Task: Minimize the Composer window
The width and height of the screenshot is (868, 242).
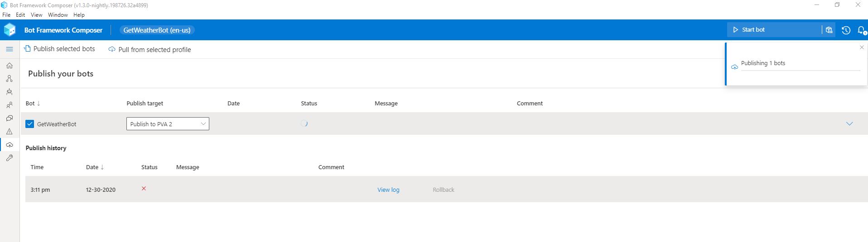Action: (817, 5)
